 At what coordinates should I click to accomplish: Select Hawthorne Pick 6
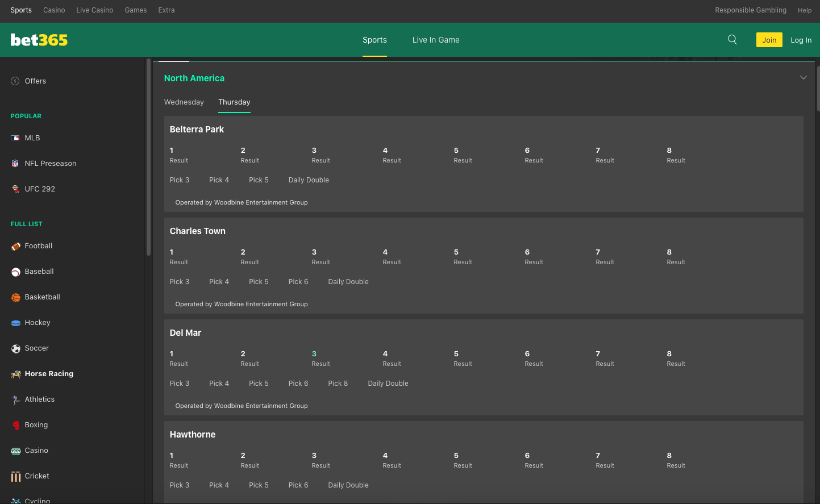[298, 485]
